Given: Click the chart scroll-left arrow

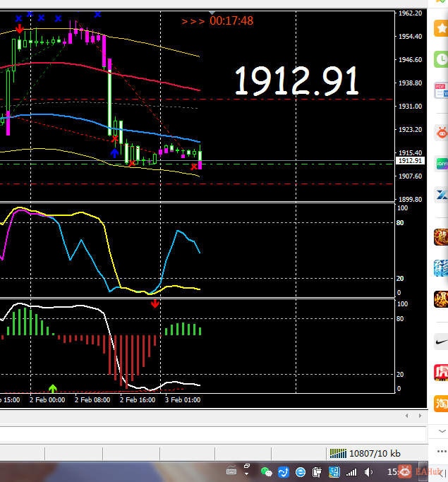Looking at the screenshot, I should pyautogui.click(x=407, y=416).
